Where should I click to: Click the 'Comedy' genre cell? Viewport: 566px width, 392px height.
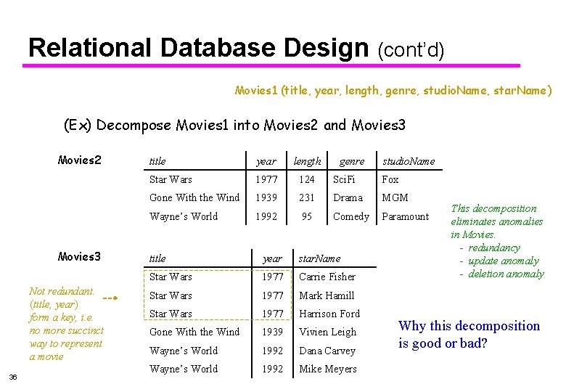[351, 216]
